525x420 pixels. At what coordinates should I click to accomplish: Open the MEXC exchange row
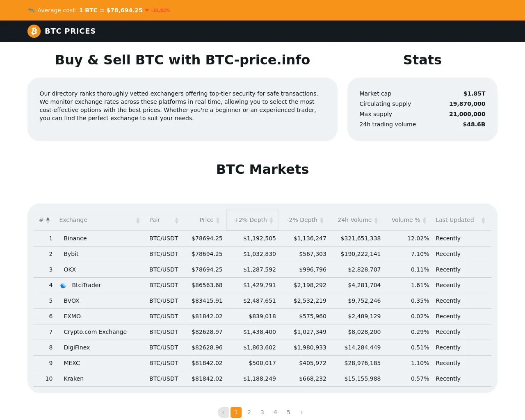coord(262,363)
